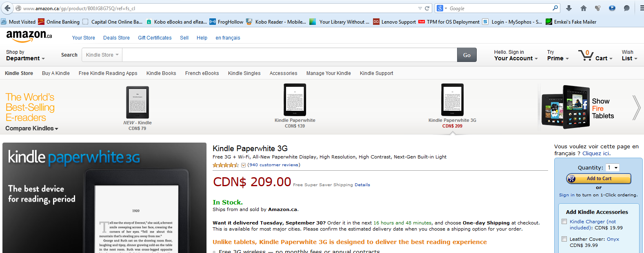Image resolution: width=644 pixels, height=253 pixels.
Task: Open the Online Banking bookmark
Action: (59, 22)
